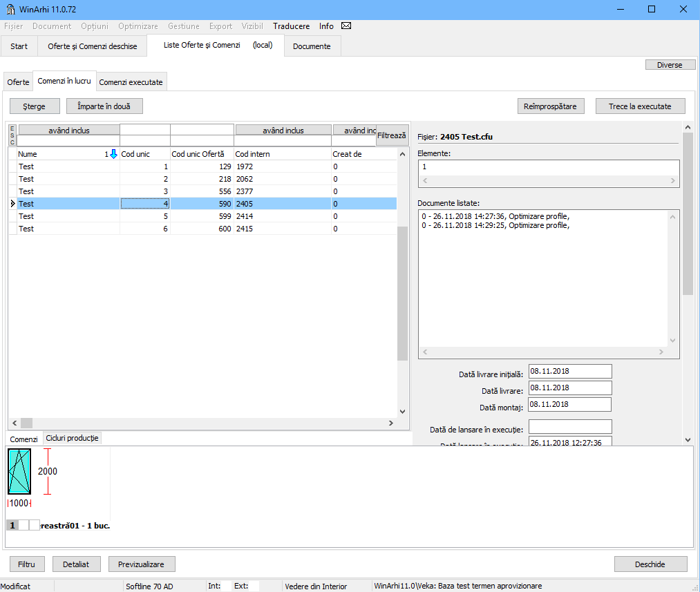Click the blue sort arrow in Nume column
The width and height of the screenshot is (700, 592).
pyautogui.click(x=114, y=154)
